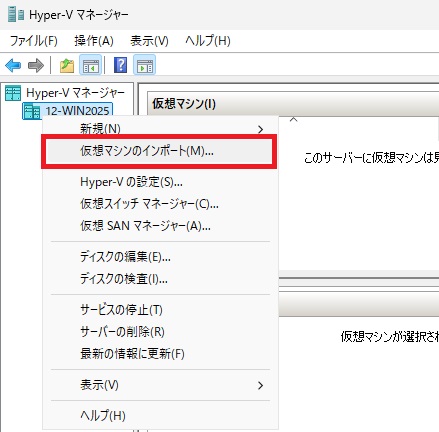Expand the 新規(N) submenu
The image size is (439, 432).
click(160, 129)
